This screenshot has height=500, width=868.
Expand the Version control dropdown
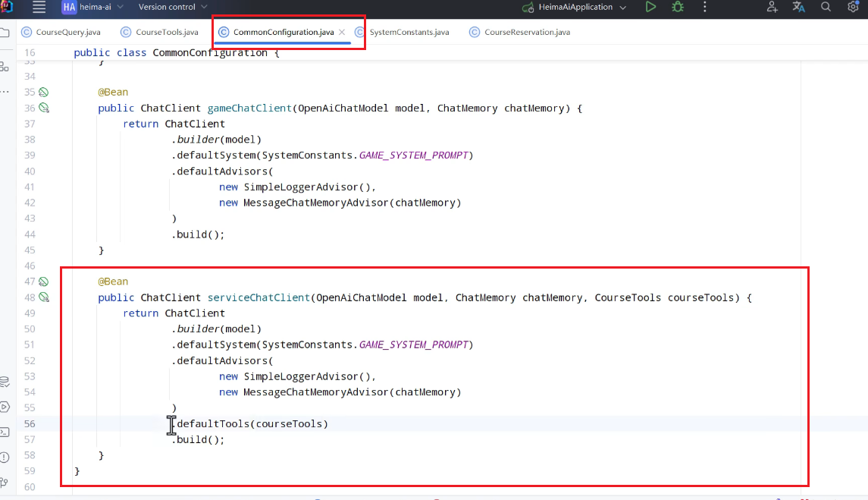[204, 7]
